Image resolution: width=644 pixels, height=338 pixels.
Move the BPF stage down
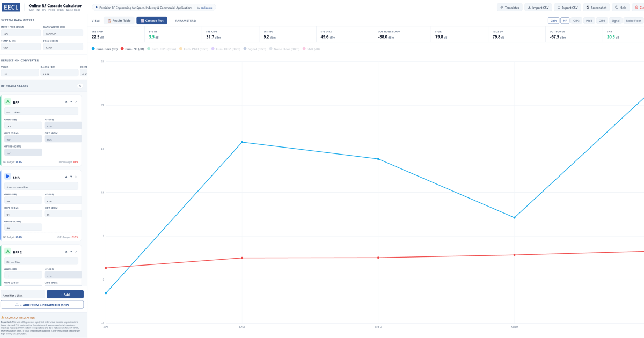click(71, 101)
